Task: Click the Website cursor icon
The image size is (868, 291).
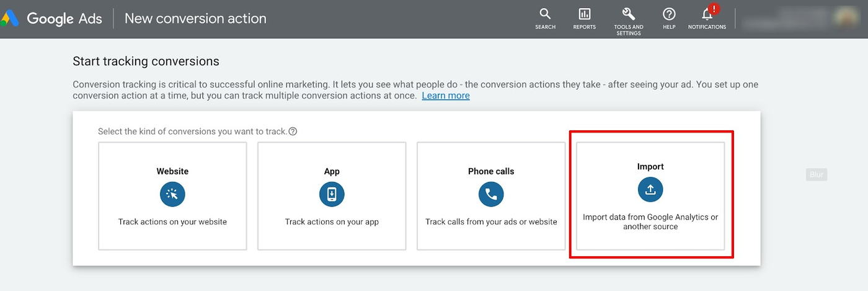Action: 172,194
